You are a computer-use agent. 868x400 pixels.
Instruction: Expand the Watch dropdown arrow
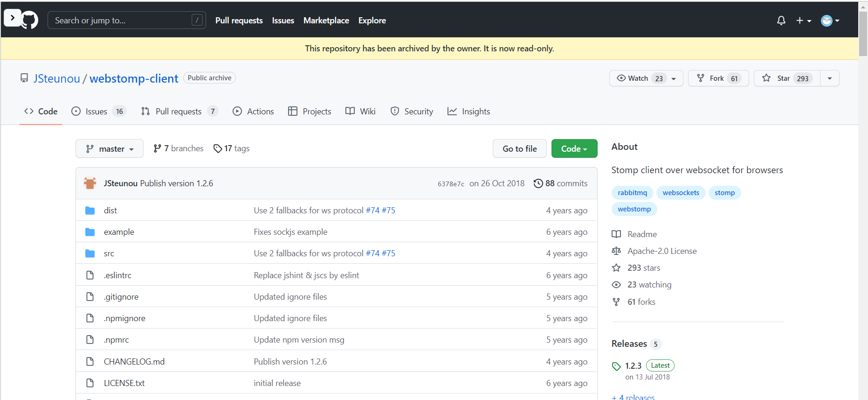(674, 78)
